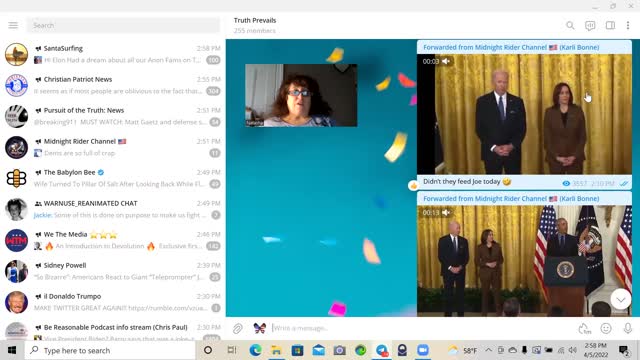Image resolution: width=640 pixels, height=360 pixels.
Task: Open the three-dot chat options menu
Action: click(x=628, y=25)
